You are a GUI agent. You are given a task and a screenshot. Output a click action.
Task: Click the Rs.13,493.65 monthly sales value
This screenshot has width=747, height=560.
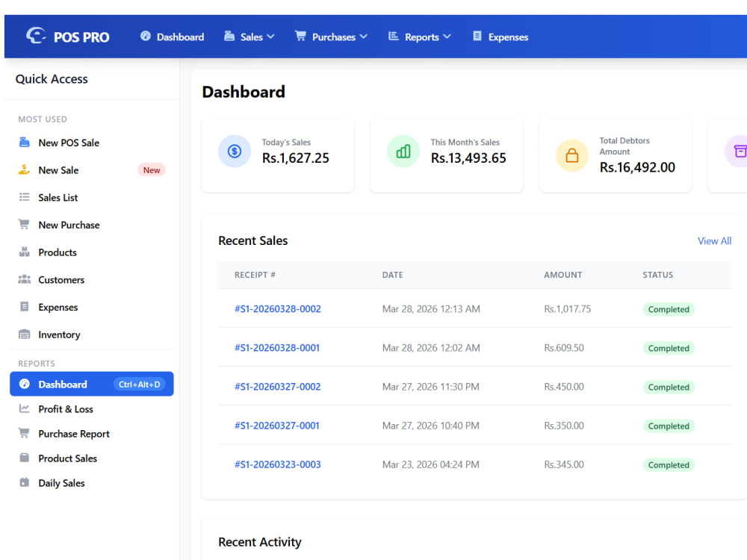click(468, 158)
